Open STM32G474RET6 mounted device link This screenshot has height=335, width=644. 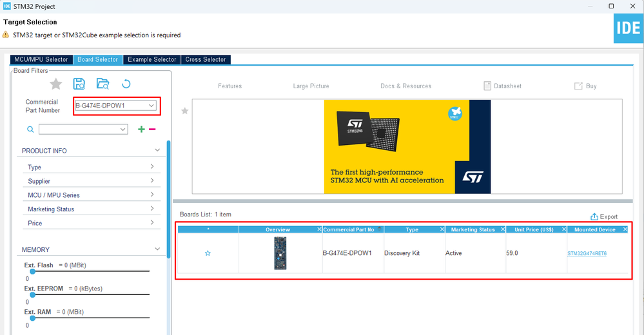[x=587, y=253]
